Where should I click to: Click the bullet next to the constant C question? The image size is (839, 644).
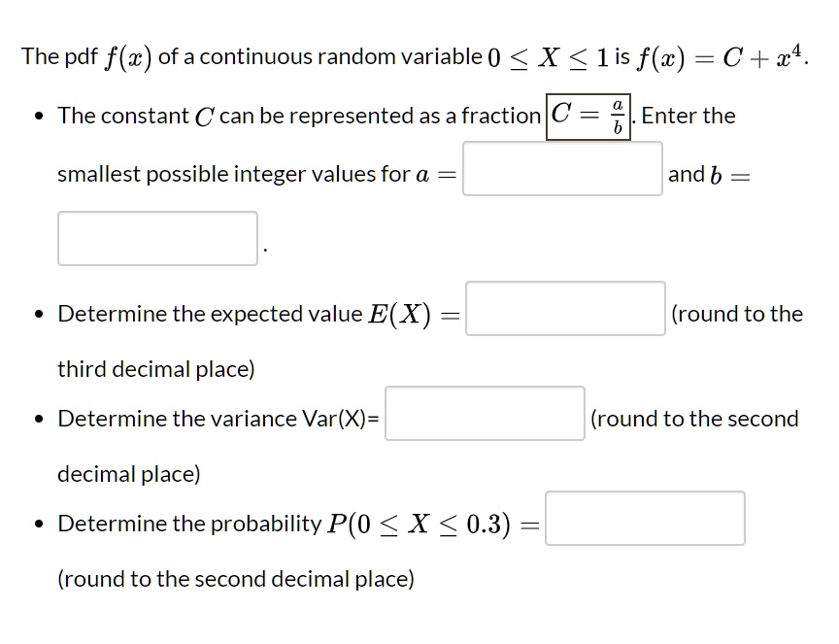[39, 117]
